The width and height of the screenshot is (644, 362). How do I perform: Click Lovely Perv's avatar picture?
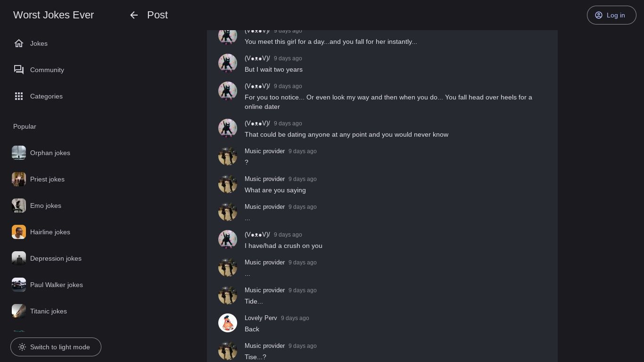[228, 323]
